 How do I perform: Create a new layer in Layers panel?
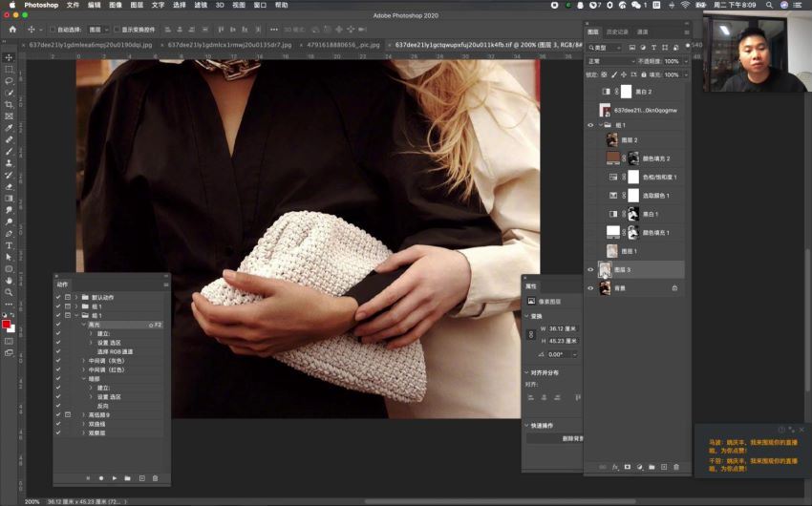(x=664, y=467)
